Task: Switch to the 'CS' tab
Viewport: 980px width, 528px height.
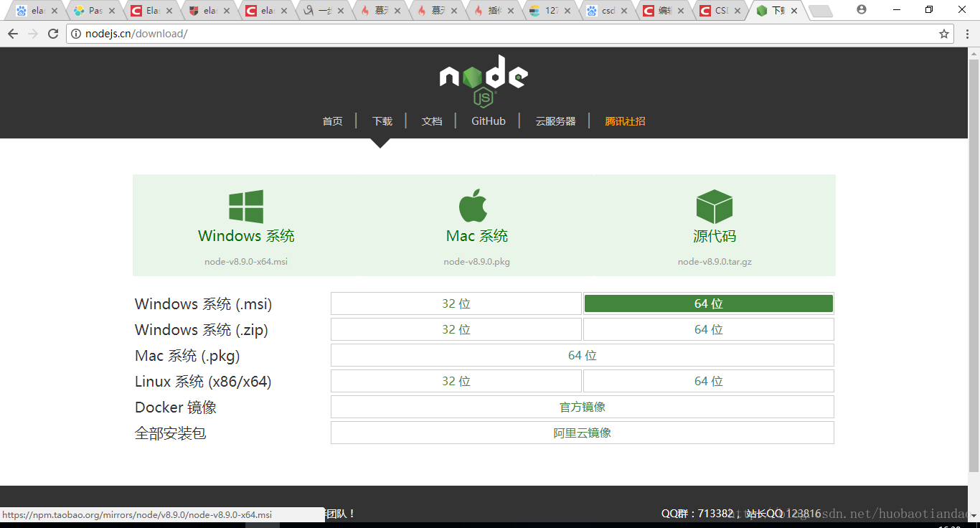Action: 720,11
